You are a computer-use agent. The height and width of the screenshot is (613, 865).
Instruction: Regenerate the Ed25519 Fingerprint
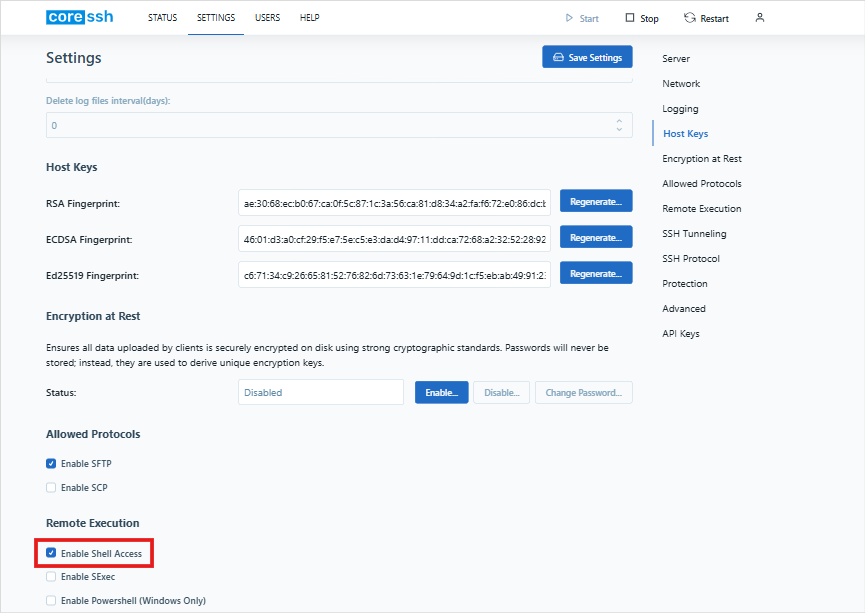pos(596,272)
